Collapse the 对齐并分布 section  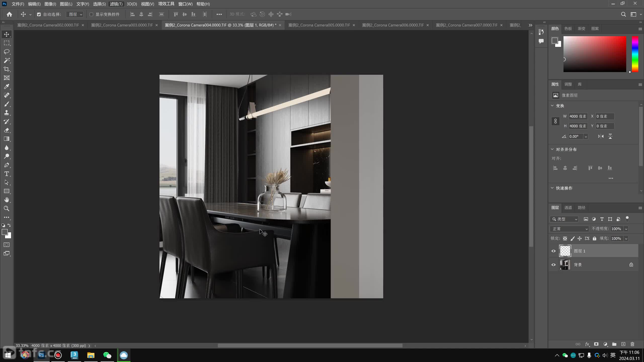[552, 149]
